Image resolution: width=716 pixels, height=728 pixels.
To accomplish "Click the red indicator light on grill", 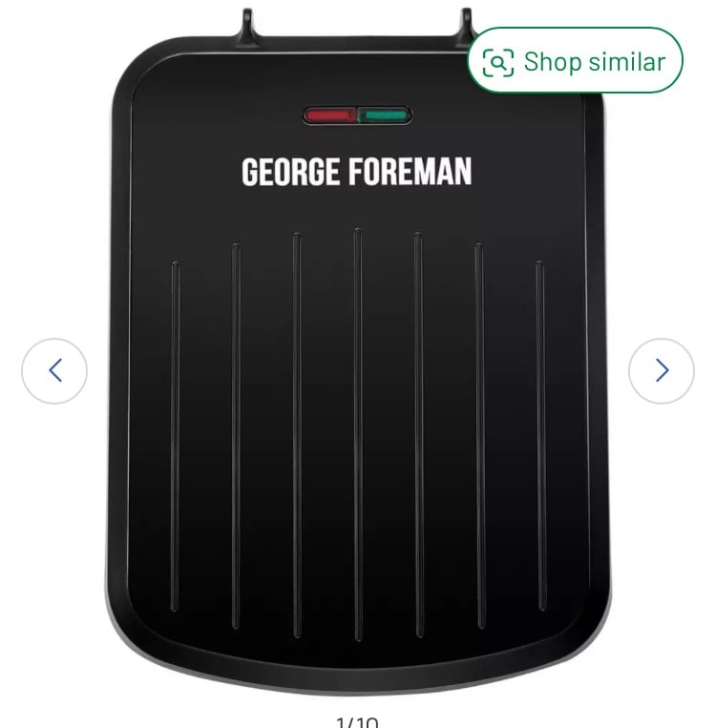I will [x=329, y=115].
